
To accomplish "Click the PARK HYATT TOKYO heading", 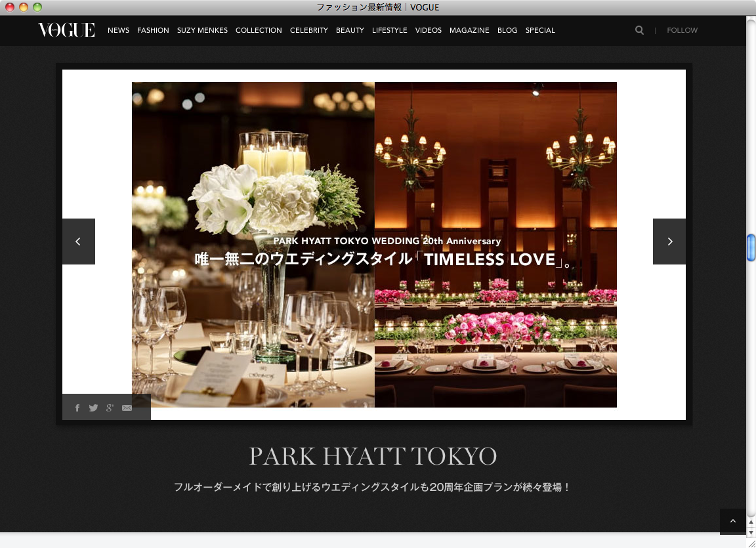I will [373, 456].
